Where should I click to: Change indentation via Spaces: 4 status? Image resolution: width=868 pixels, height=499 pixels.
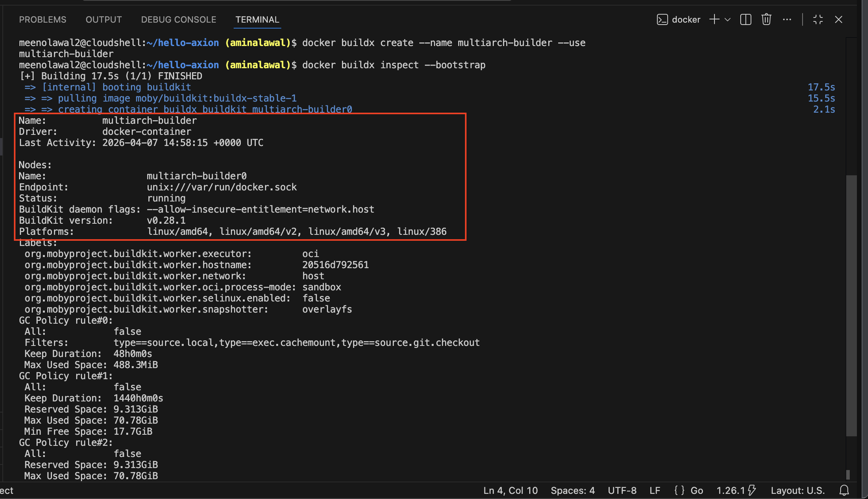point(572,491)
